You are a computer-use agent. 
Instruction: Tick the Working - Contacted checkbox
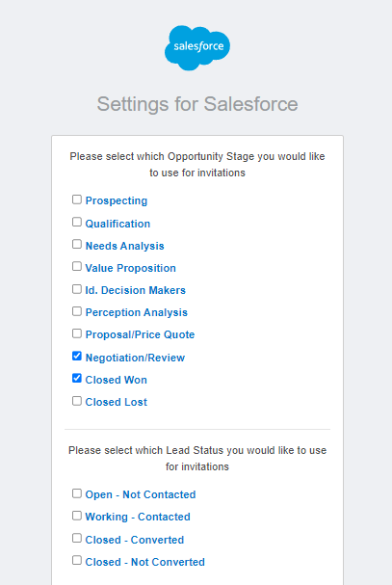click(77, 516)
